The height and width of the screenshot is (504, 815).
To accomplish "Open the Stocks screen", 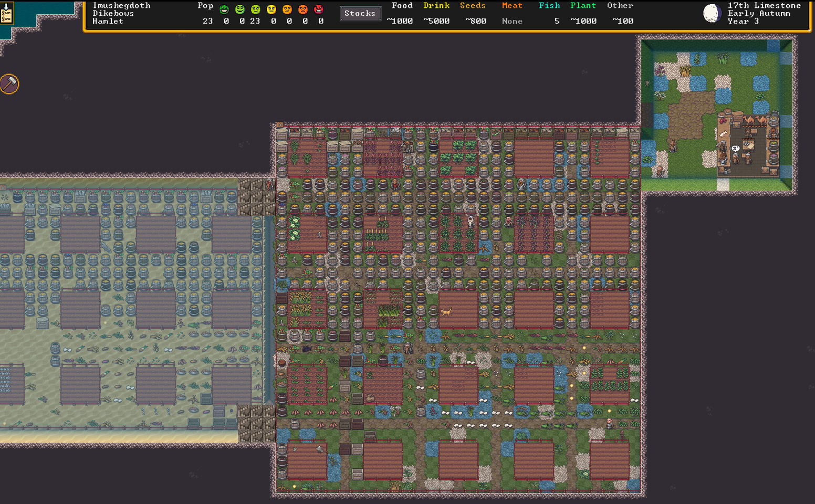I will coord(360,13).
